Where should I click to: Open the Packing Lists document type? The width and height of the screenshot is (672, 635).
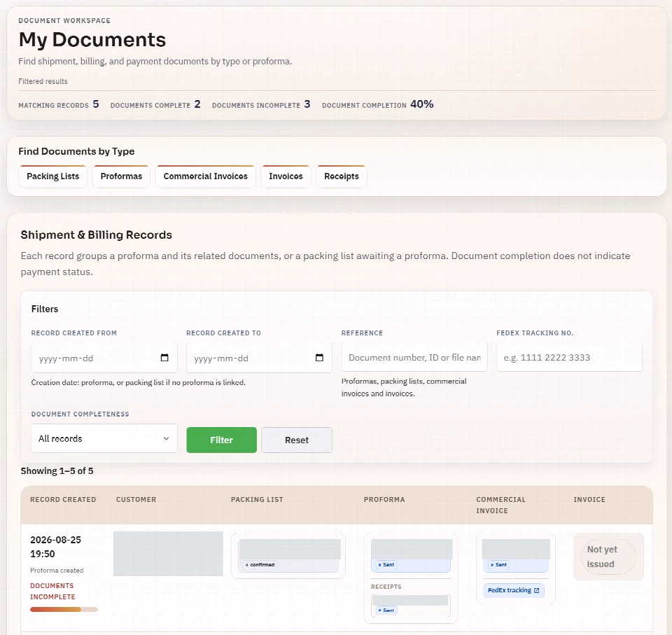pos(52,176)
